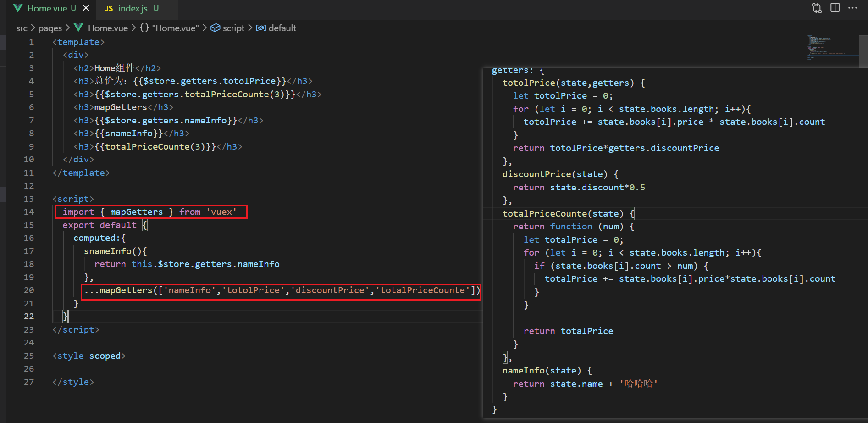Click 'totalPriceCounte(state)' in getters panel
Screen dimensions: 868x423
click(563, 214)
